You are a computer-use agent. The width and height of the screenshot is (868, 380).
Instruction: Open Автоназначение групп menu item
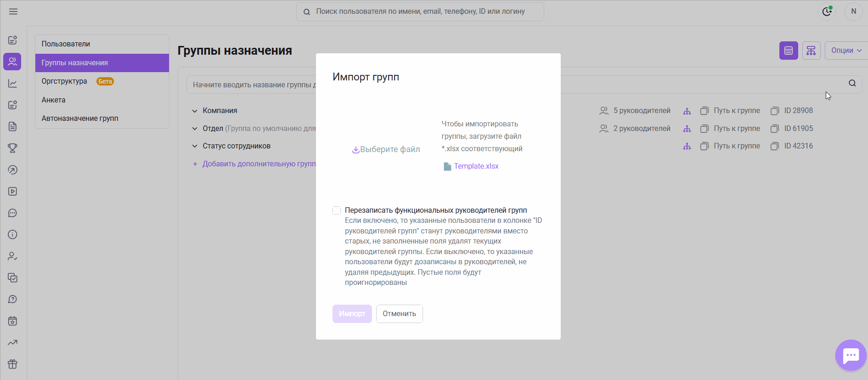pos(102,119)
